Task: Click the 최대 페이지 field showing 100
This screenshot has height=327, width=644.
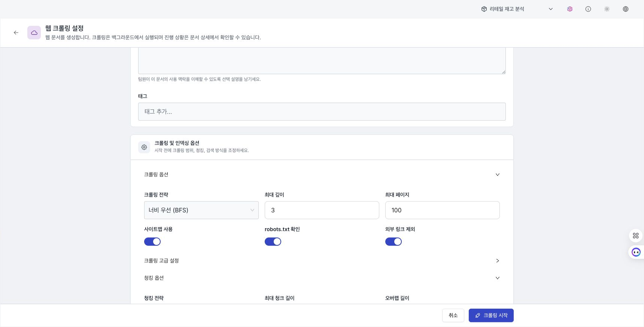Action: click(443, 210)
